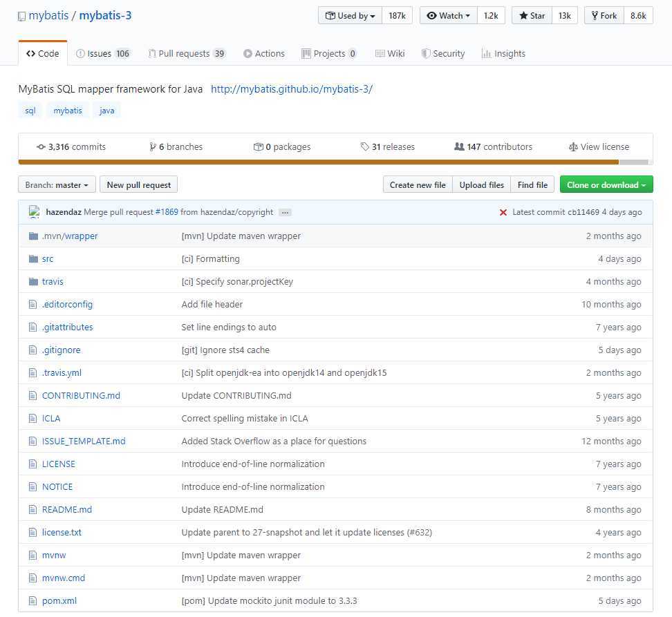Click the license scale icon
This screenshot has width=672, height=617.
point(573,147)
